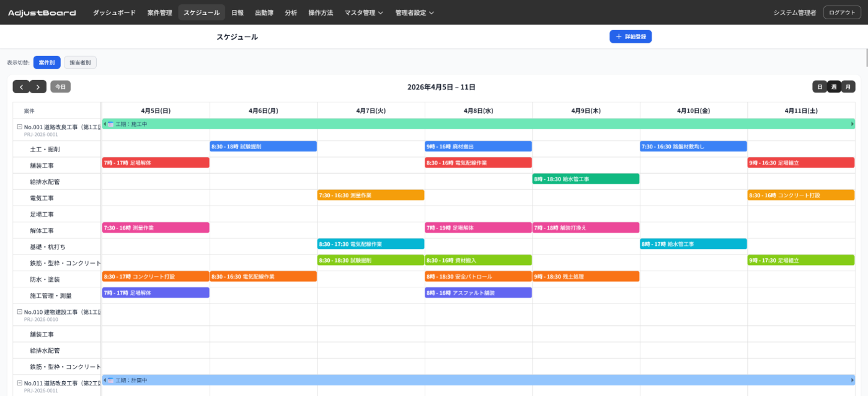This screenshot has height=396, width=868.
Task: Collapse the No.010 建物建設工事 project row
Action: [x=19, y=312]
